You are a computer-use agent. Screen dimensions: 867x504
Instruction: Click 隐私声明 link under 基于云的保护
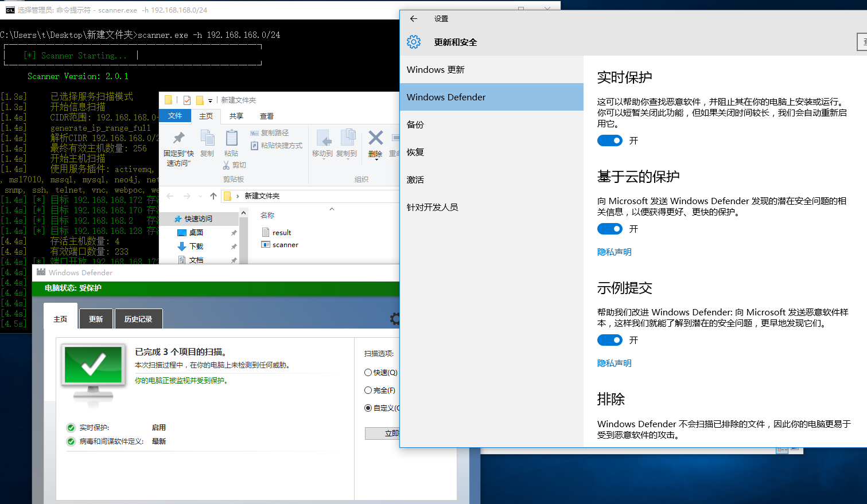pos(614,252)
